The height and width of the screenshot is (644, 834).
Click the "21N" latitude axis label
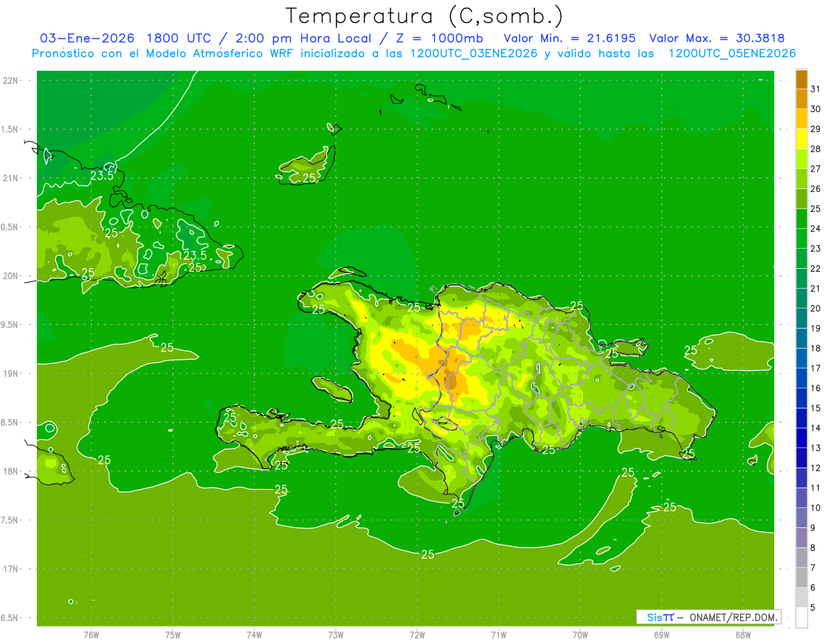11,178
